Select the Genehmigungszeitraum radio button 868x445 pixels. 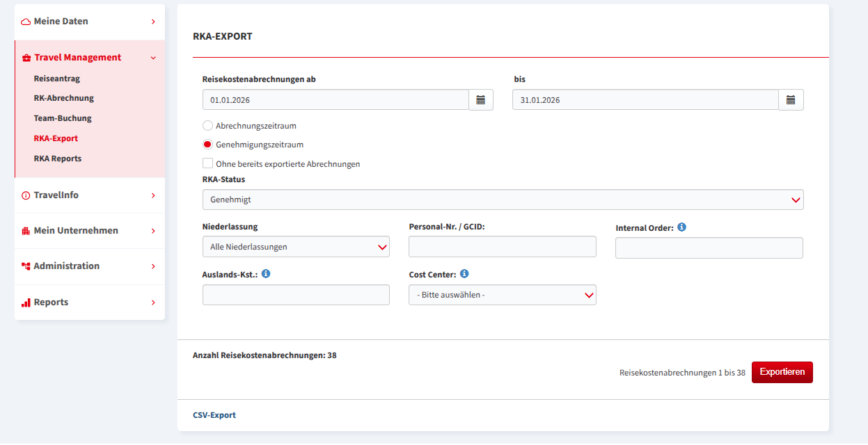207,145
